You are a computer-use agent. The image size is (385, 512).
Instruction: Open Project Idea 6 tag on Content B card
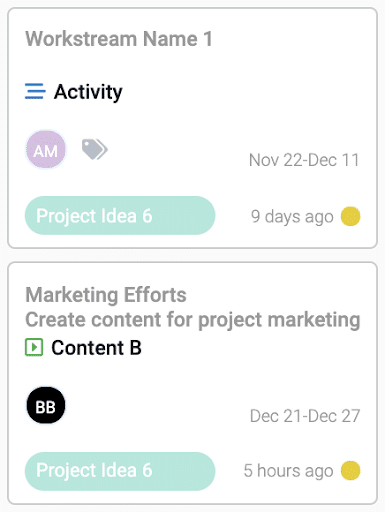[120, 471]
